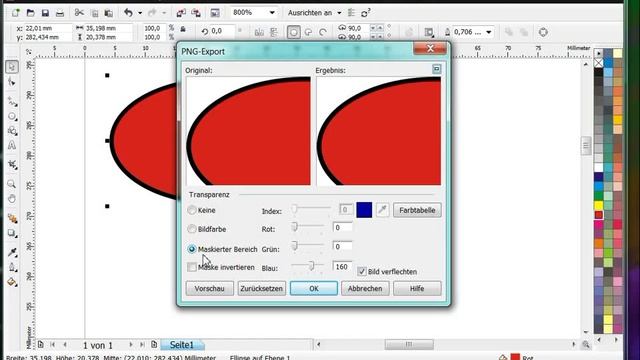Image resolution: width=640 pixels, height=360 pixels.
Task: Click the width field 35,198 mm
Action: [108, 28]
